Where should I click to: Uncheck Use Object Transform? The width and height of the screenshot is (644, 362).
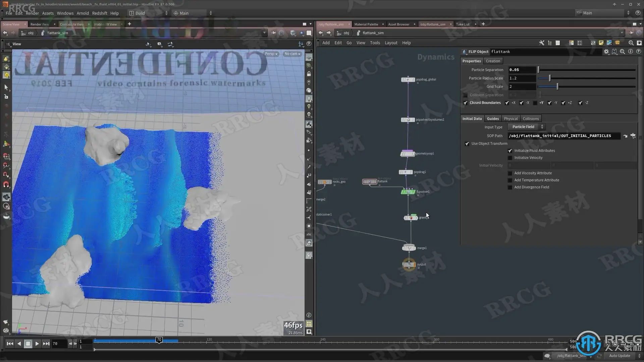(467, 144)
